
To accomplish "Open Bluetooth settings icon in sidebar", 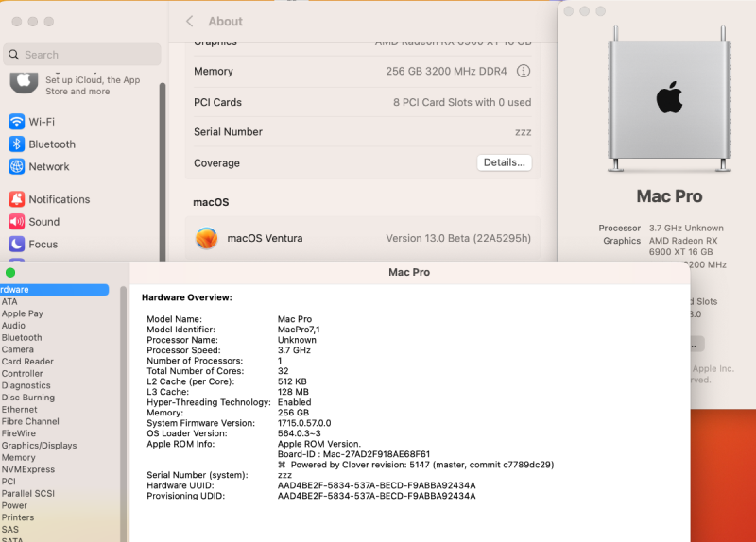I will coord(16,144).
